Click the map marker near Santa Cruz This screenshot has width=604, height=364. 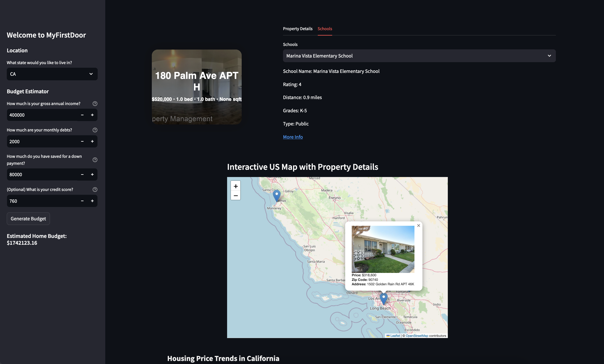(x=276, y=195)
